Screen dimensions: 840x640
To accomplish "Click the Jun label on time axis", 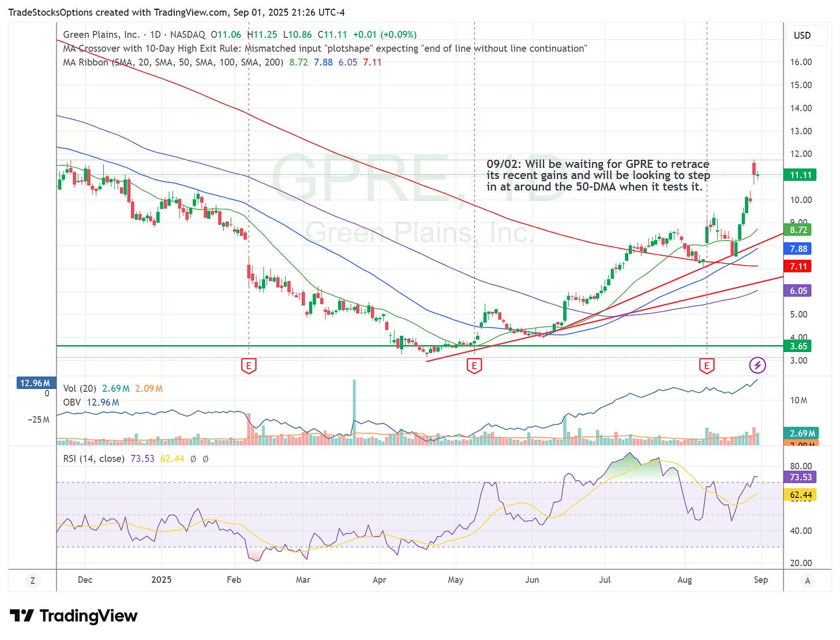I will (532, 580).
